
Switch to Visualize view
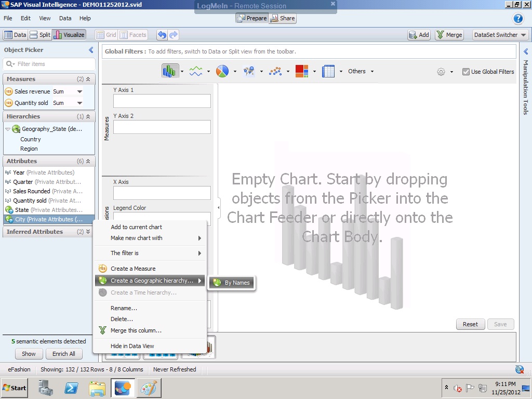tap(69, 35)
